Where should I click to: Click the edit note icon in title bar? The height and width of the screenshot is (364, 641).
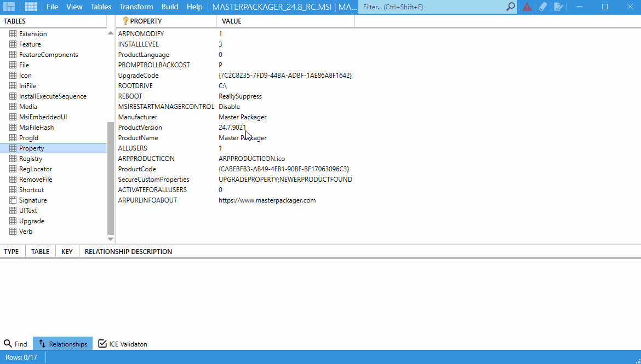click(x=558, y=7)
